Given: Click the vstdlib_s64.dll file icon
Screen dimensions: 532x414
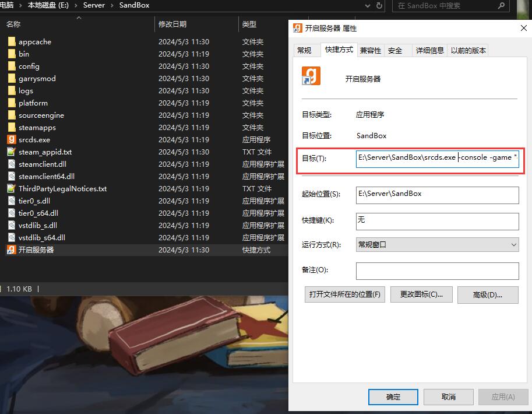Looking at the screenshot, I should click(x=12, y=237).
